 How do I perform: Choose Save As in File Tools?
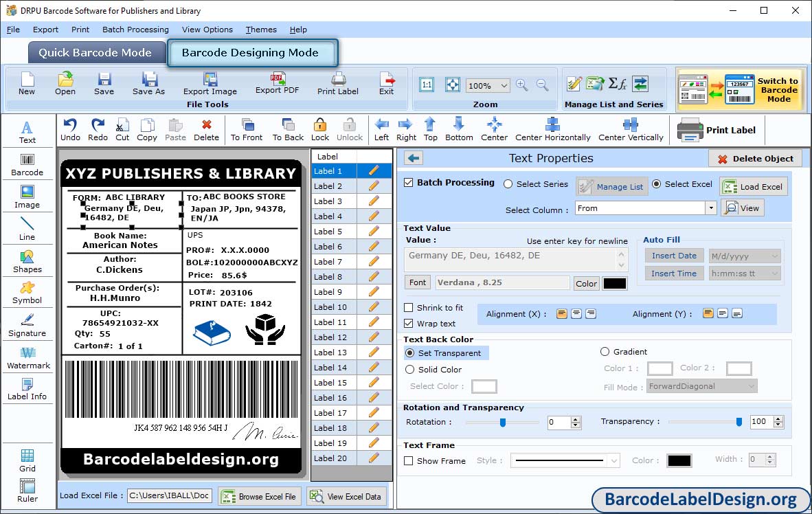pos(148,84)
